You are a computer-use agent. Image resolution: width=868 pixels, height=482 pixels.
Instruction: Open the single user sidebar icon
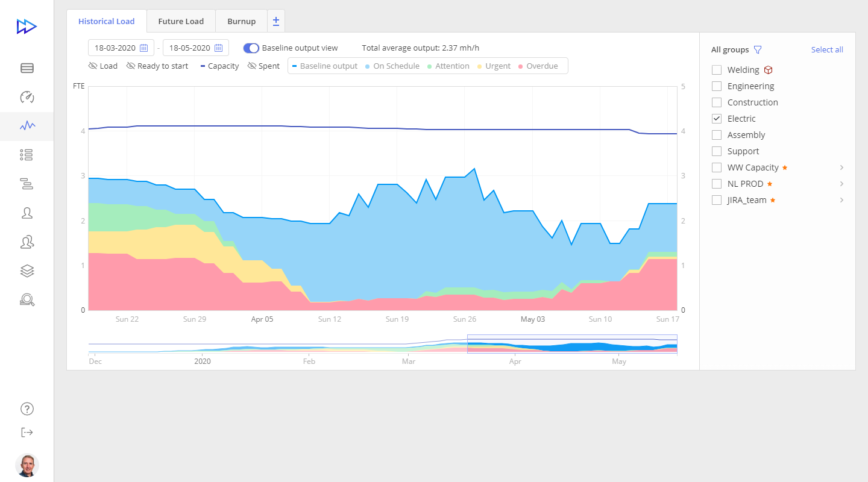tap(27, 213)
